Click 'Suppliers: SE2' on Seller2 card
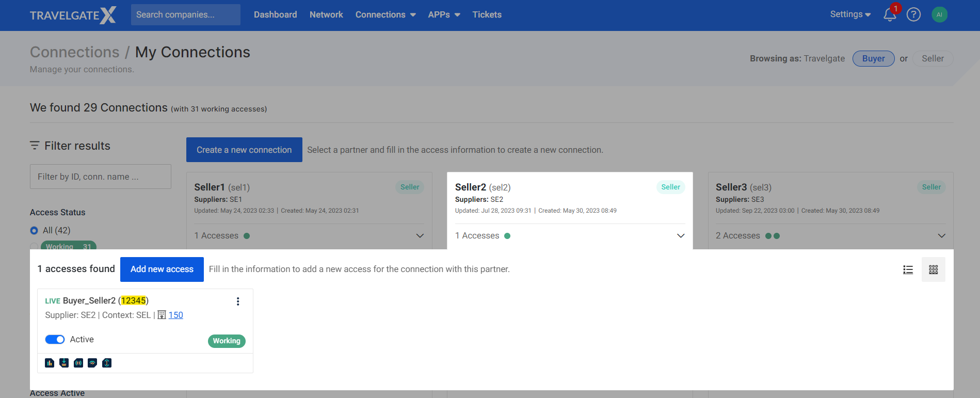This screenshot has width=980, height=398. point(479,199)
